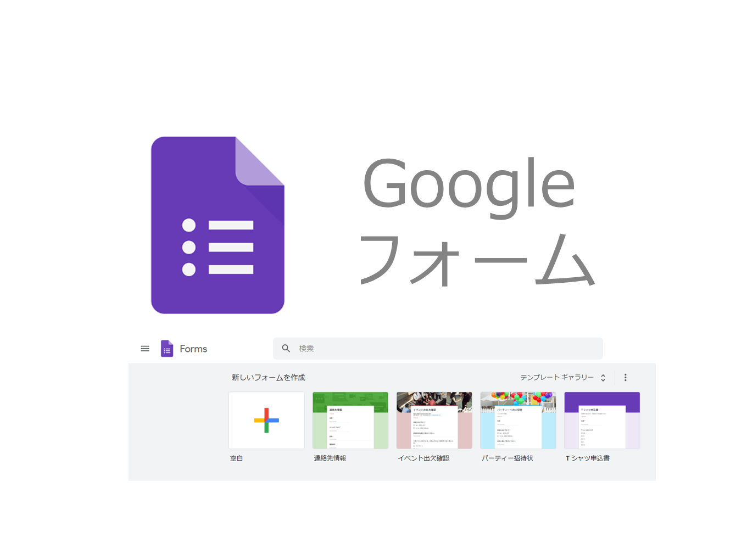
Task: Expand the テンプレート ギャラリー template gallery
Action: 563,378
